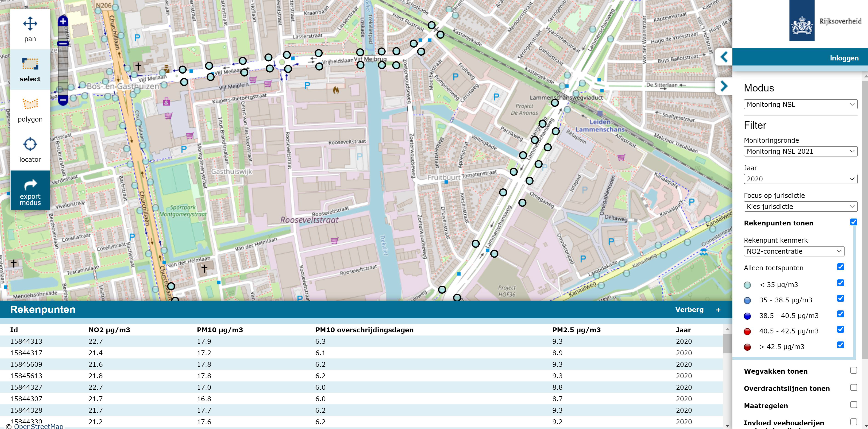This screenshot has height=429, width=868.
Task: Click the right chevron panel arrow
Action: 723,86
